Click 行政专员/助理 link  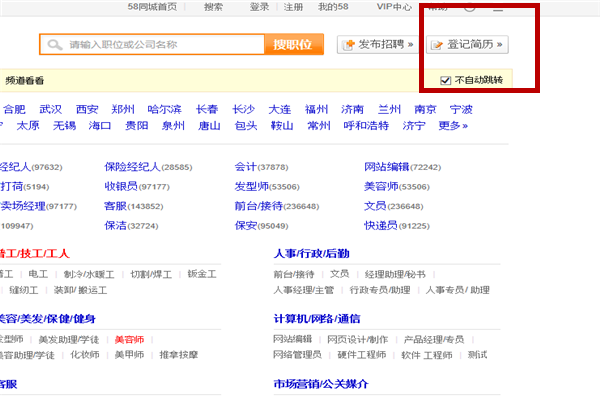point(380,290)
